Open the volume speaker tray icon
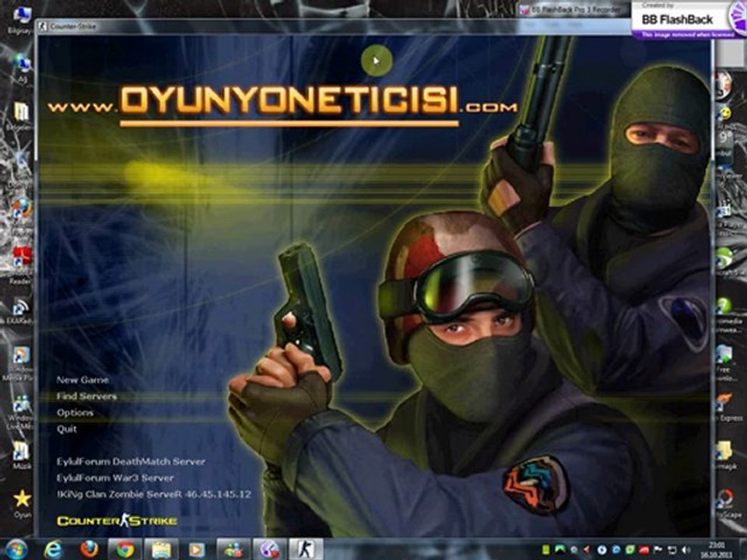This screenshot has height=560, width=747. click(x=686, y=550)
